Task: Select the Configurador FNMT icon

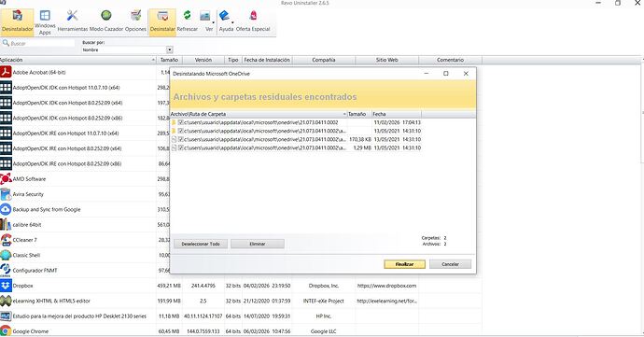Action: (6, 271)
